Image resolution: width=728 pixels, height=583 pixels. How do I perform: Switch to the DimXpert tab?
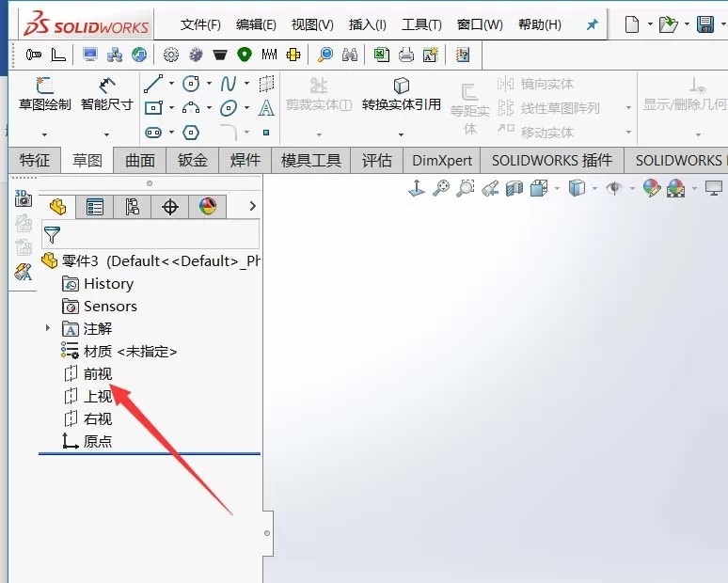coord(442,160)
